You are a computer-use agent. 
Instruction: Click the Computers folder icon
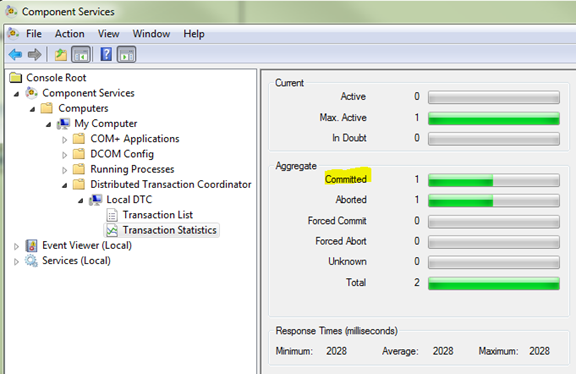click(47, 108)
